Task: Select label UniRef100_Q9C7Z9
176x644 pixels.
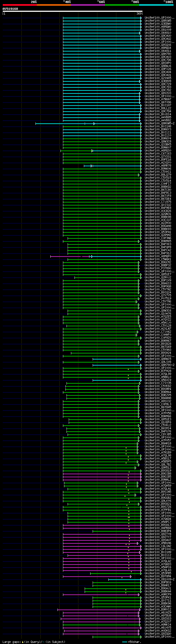Action: (158, 84)
